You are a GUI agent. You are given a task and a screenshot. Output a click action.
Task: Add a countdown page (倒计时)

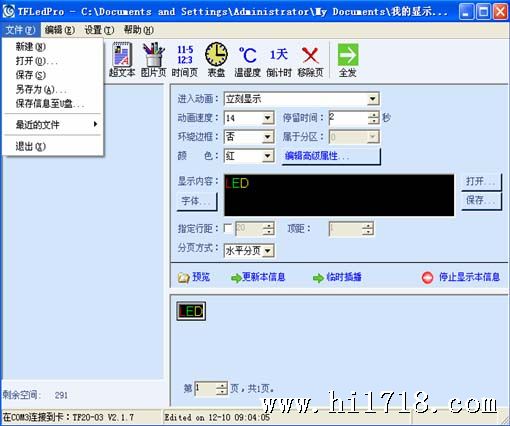pyautogui.click(x=279, y=62)
